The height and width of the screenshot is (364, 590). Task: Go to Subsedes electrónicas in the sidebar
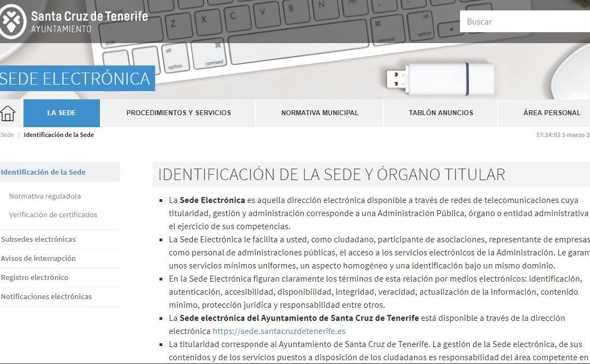39,239
